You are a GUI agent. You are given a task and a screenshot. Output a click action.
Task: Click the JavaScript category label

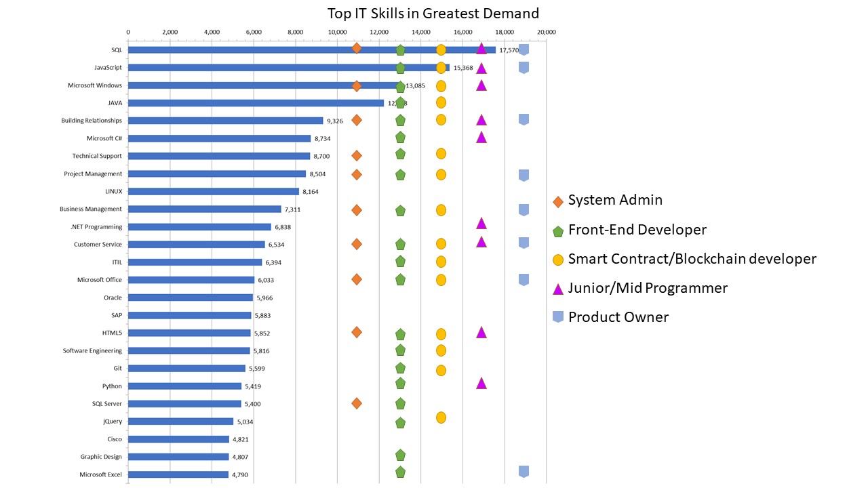[108, 68]
